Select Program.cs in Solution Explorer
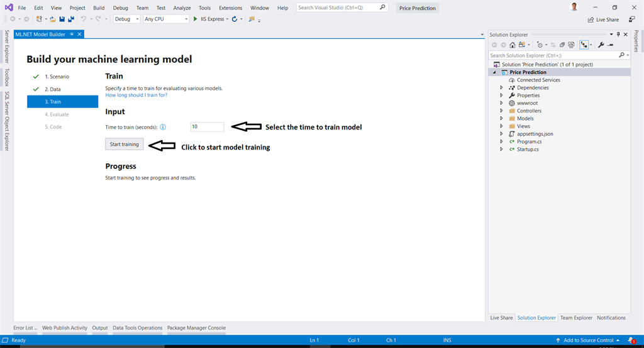This screenshot has width=644, height=348. click(x=530, y=141)
